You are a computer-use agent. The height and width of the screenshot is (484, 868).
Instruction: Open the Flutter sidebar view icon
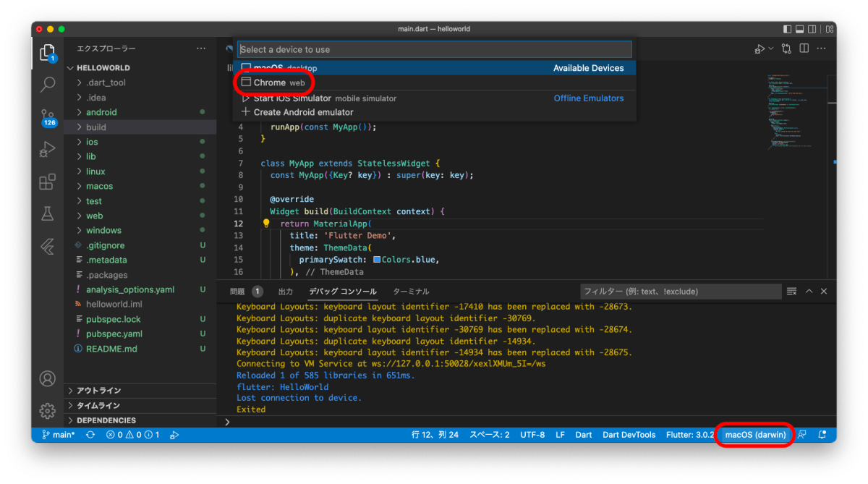(x=48, y=247)
